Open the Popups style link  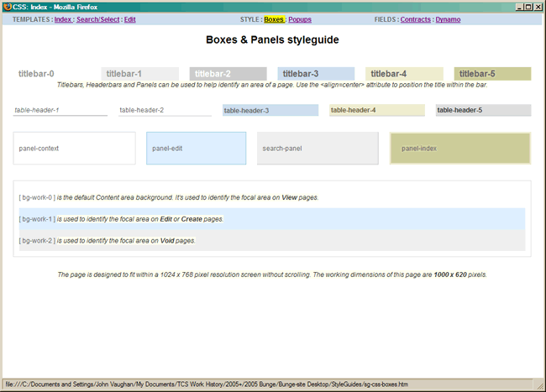(300, 19)
